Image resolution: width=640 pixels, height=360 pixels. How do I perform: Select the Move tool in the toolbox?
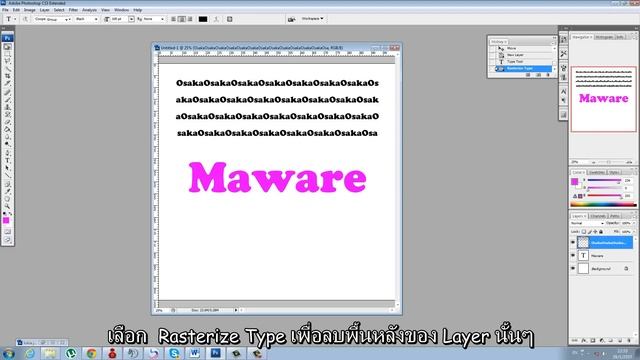[7, 47]
